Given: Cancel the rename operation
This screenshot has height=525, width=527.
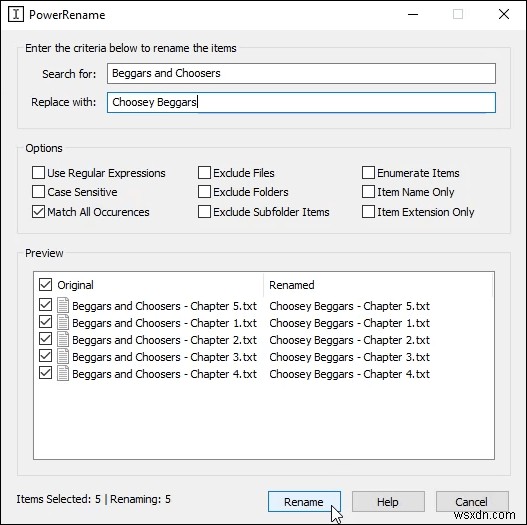Looking at the screenshot, I should point(472,501).
